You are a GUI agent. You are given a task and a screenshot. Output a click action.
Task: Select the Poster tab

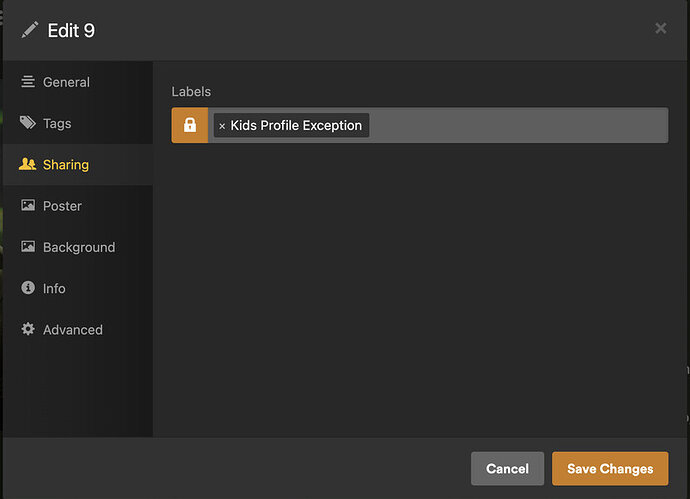coord(62,206)
